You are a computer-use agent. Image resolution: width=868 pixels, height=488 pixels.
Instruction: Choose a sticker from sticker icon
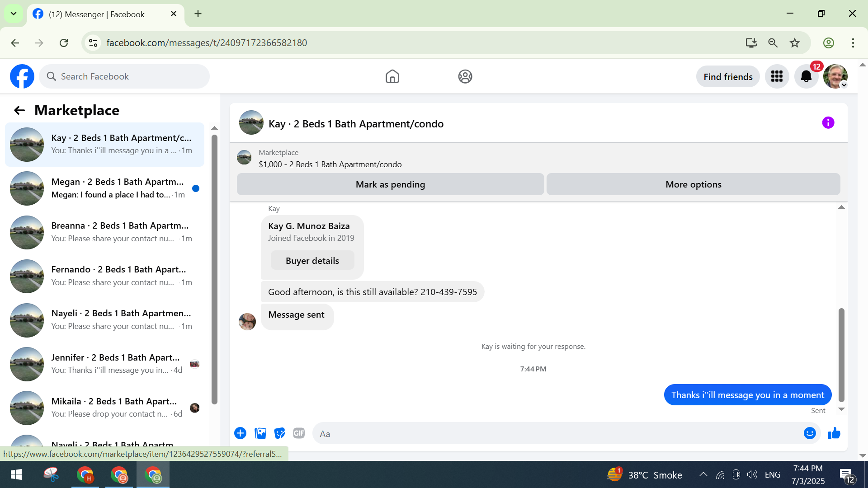tap(280, 433)
